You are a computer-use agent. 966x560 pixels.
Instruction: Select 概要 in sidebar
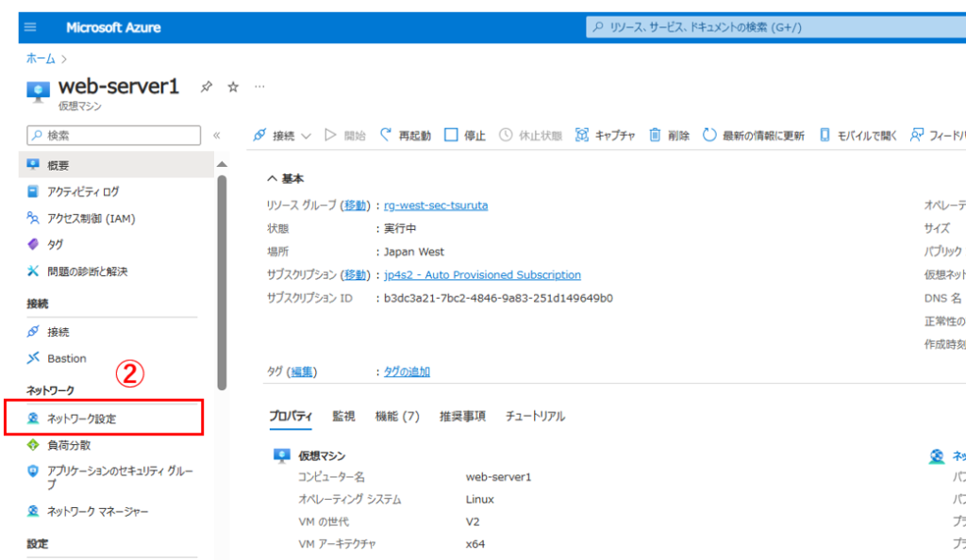[x=116, y=166]
